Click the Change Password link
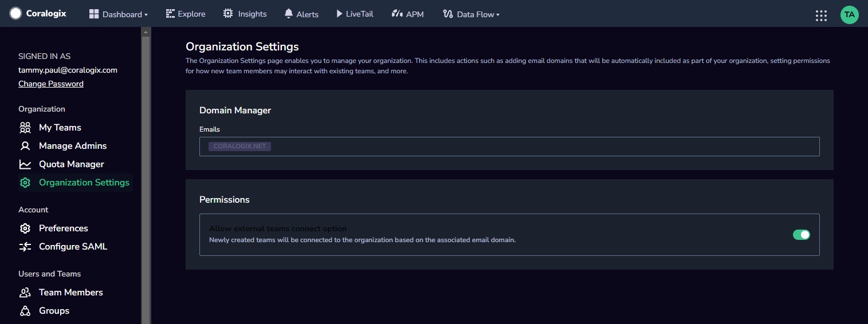 point(51,84)
